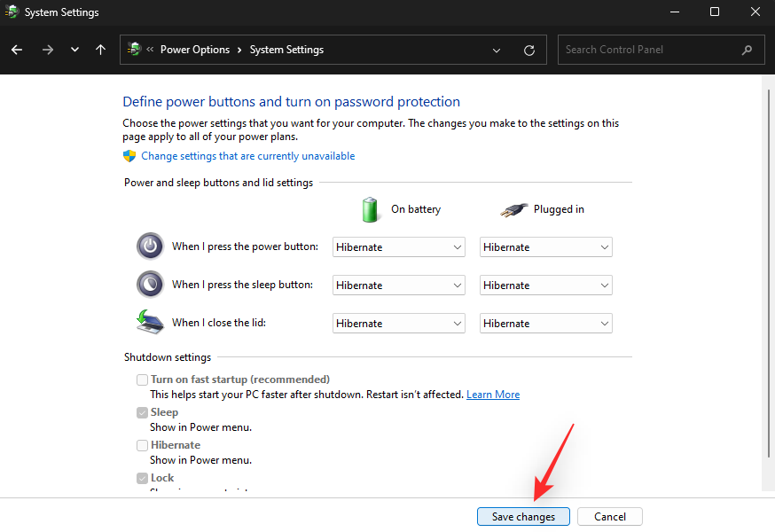The width and height of the screenshot is (775, 532).
Task: Click 'Plugged in' column header text
Action: 559,209
